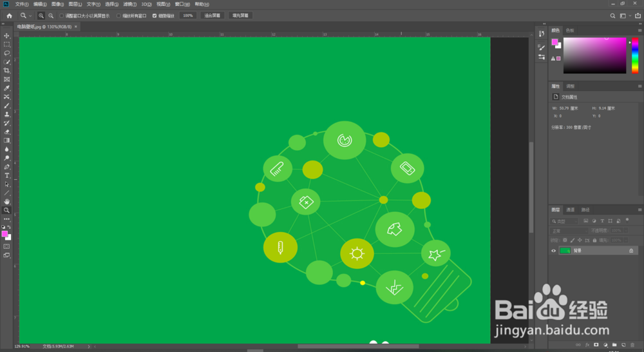The image size is (644, 352).
Task: Open the Properties panel flyout menu
Action: click(x=639, y=86)
